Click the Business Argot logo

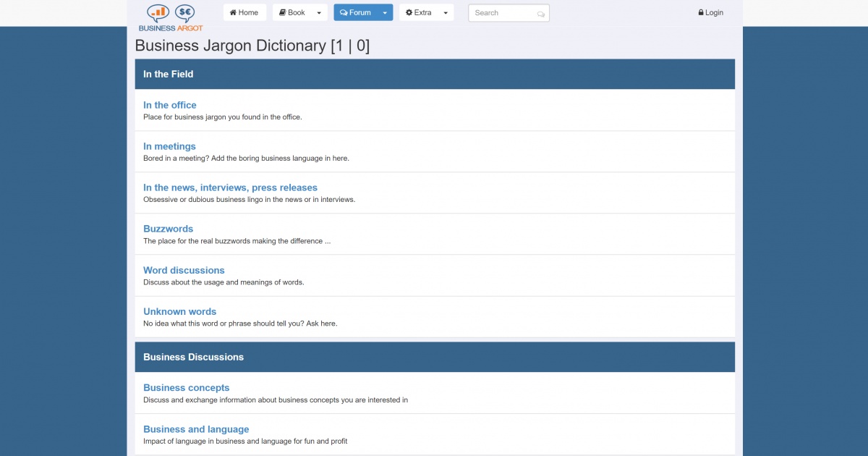click(x=171, y=17)
